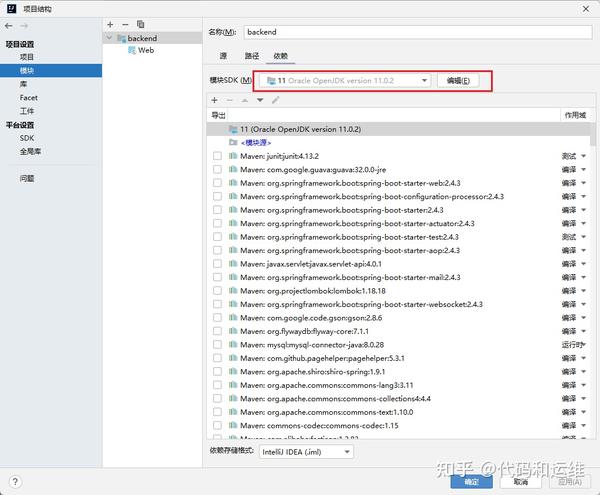Switch to the 源 tab
Viewport: 600px width, 495px height.
[223, 56]
